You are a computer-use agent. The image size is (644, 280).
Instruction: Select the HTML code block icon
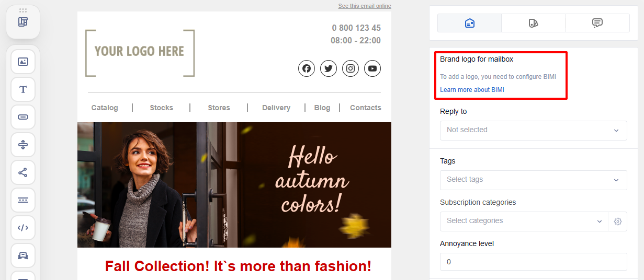coord(23,228)
